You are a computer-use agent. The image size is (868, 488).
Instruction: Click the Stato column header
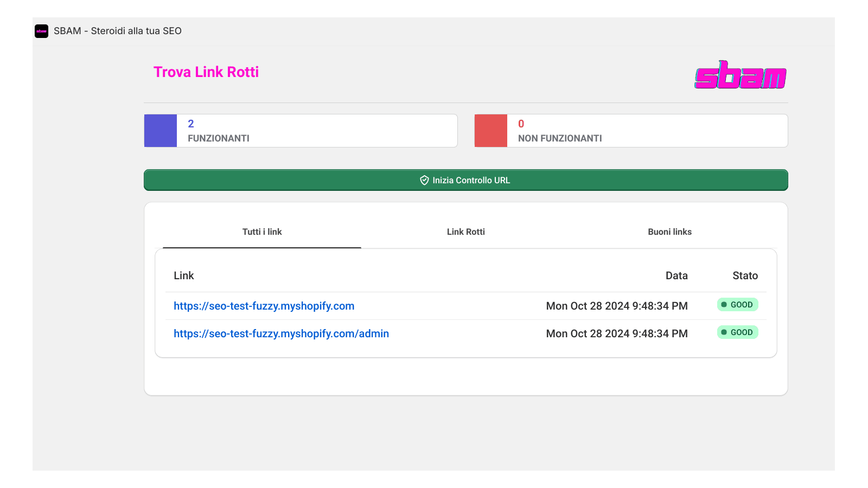pyautogui.click(x=745, y=275)
